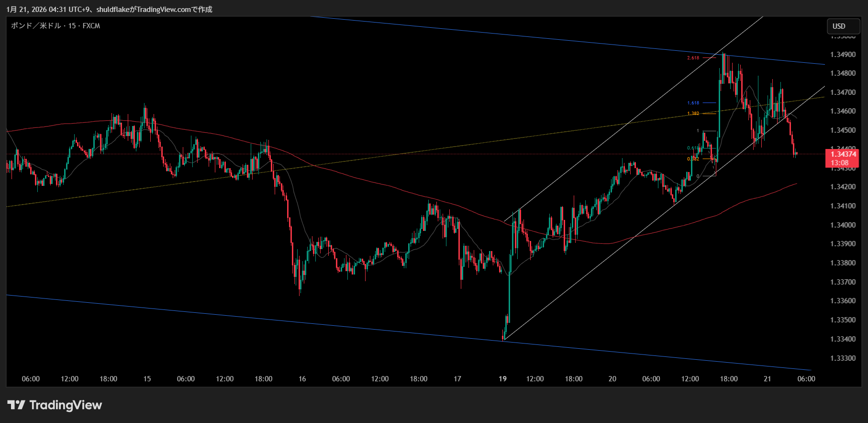The width and height of the screenshot is (868, 423).
Task: Click the snapshot header timestamp text
Action: [x=109, y=10]
